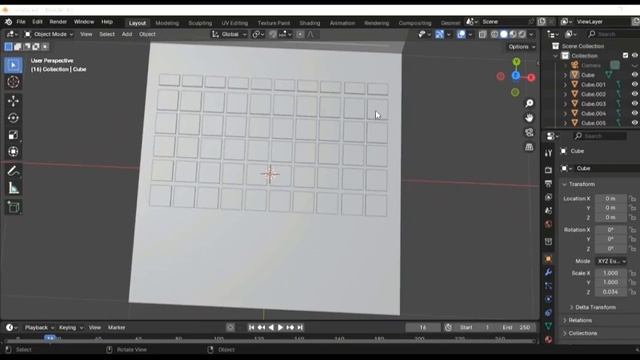
Task: Open the Object Data properties tab
Action: click(x=548, y=326)
